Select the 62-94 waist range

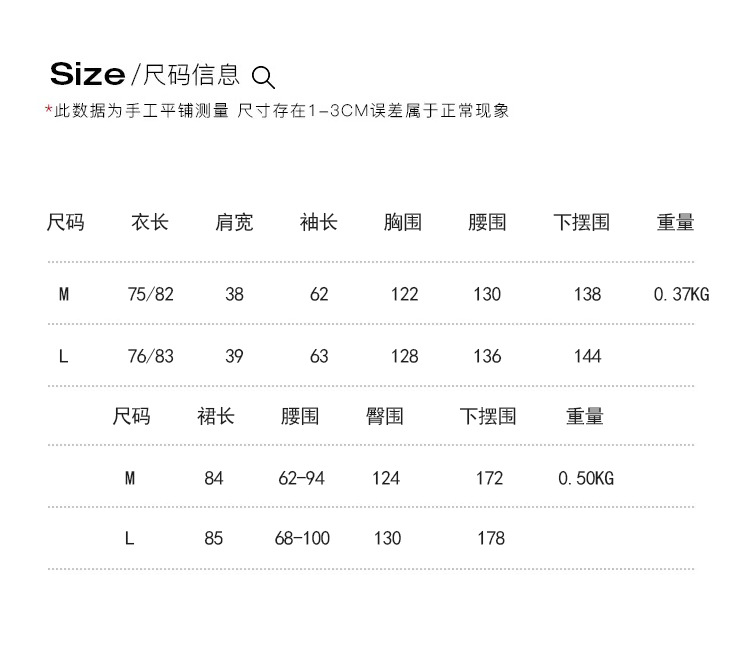pos(302,478)
